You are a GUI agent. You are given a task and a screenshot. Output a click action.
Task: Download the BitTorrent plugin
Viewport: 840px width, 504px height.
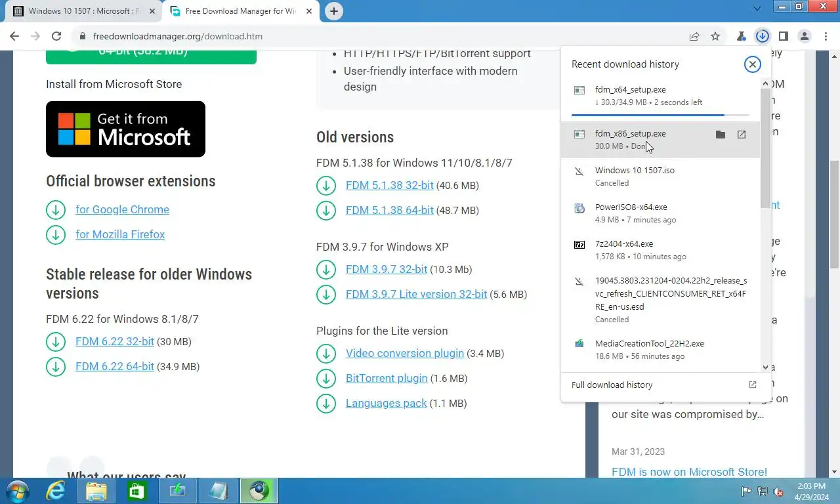click(x=387, y=378)
